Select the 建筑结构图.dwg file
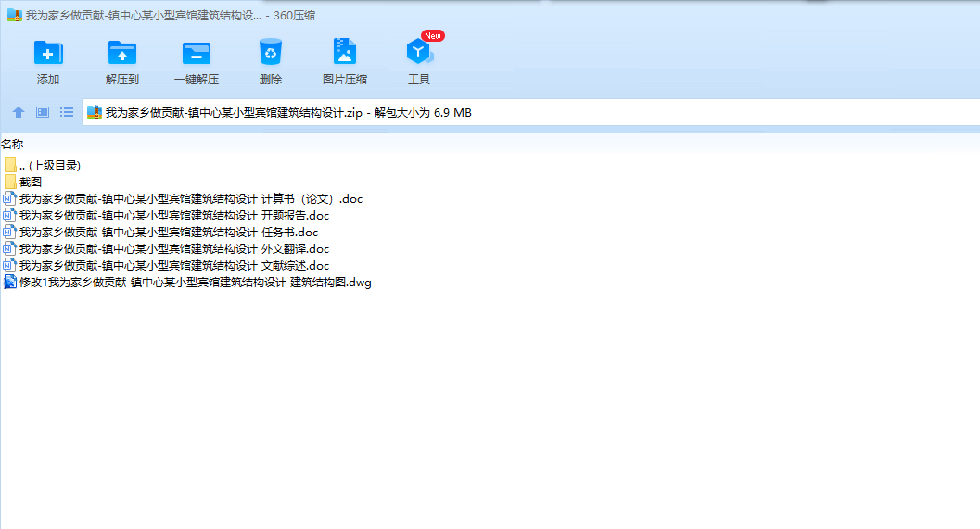Screen dimensions: 980x529 click(x=187, y=283)
